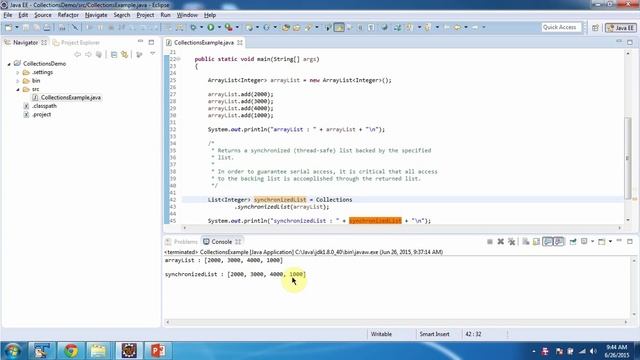
Task: Expand the bin folder
Action: pos(18,81)
